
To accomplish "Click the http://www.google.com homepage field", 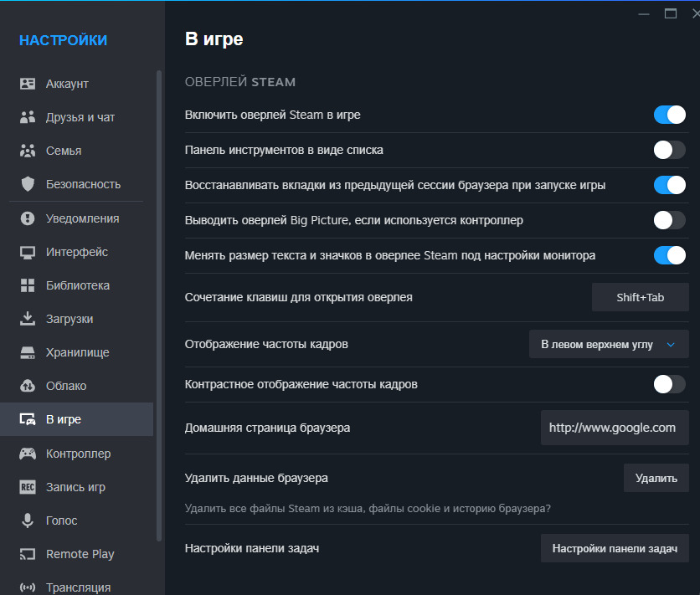I will [x=615, y=428].
